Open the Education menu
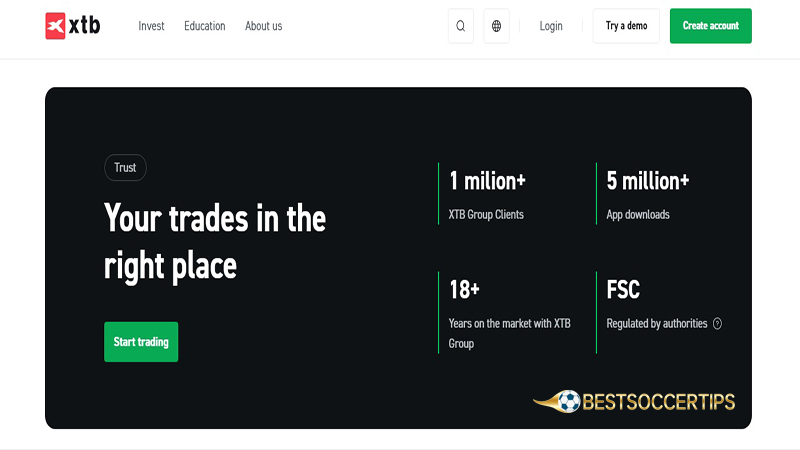 (205, 26)
